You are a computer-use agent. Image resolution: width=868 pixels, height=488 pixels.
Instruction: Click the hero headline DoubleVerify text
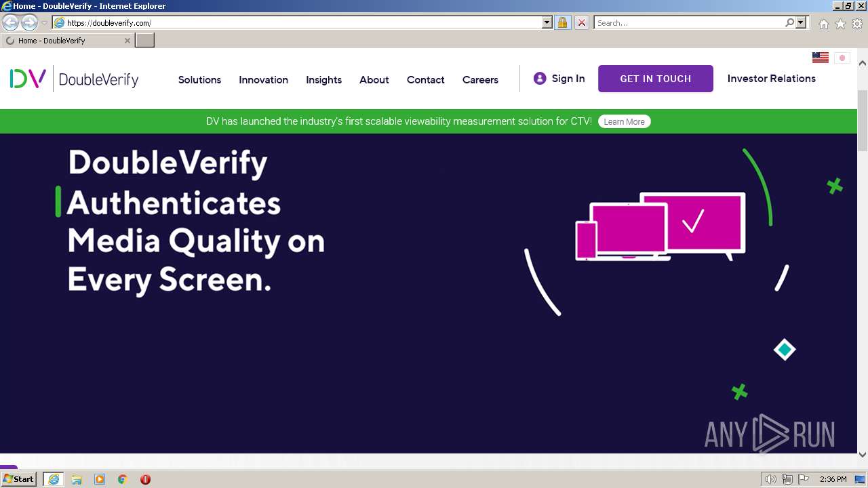[x=167, y=163]
